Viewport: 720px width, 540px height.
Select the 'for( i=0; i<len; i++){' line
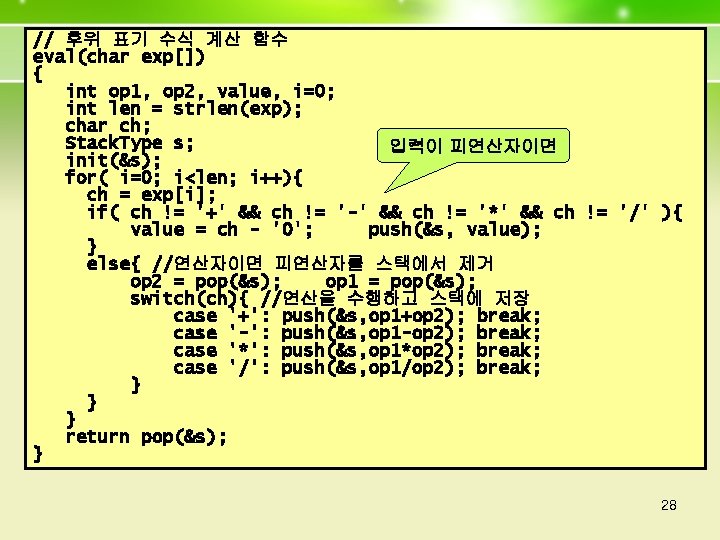coord(184,178)
